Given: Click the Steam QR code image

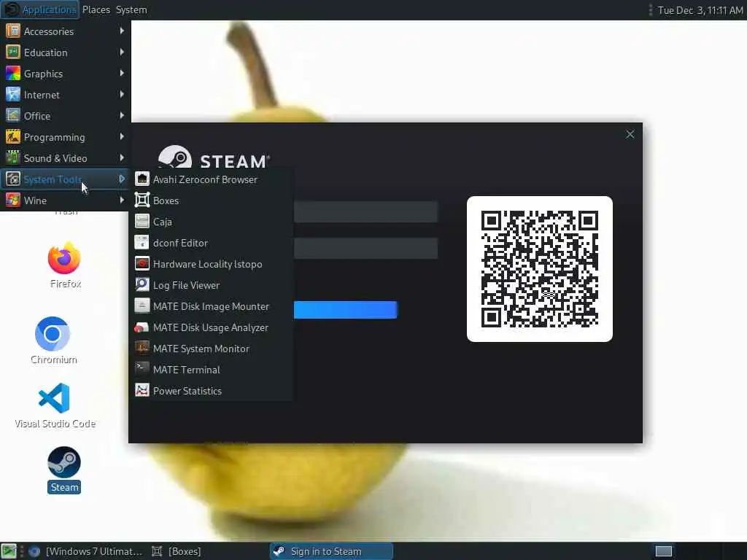Looking at the screenshot, I should [539, 269].
